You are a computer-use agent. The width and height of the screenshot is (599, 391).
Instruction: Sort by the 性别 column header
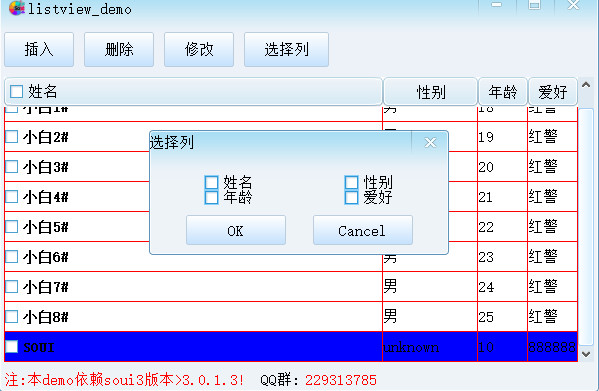click(431, 92)
